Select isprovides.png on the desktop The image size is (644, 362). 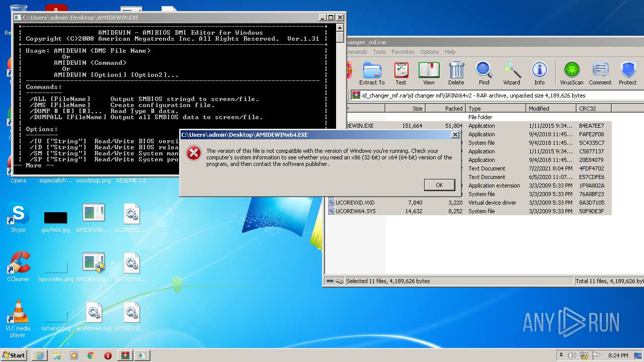click(56, 271)
